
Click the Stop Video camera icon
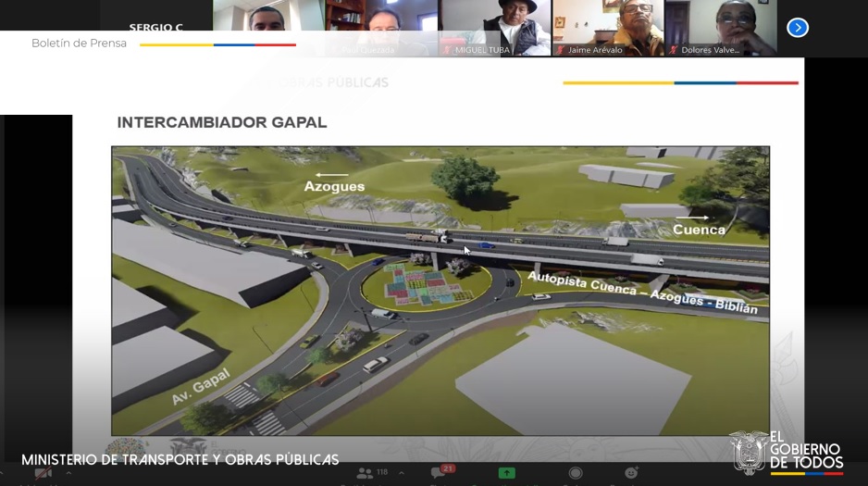click(x=43, y=473)
